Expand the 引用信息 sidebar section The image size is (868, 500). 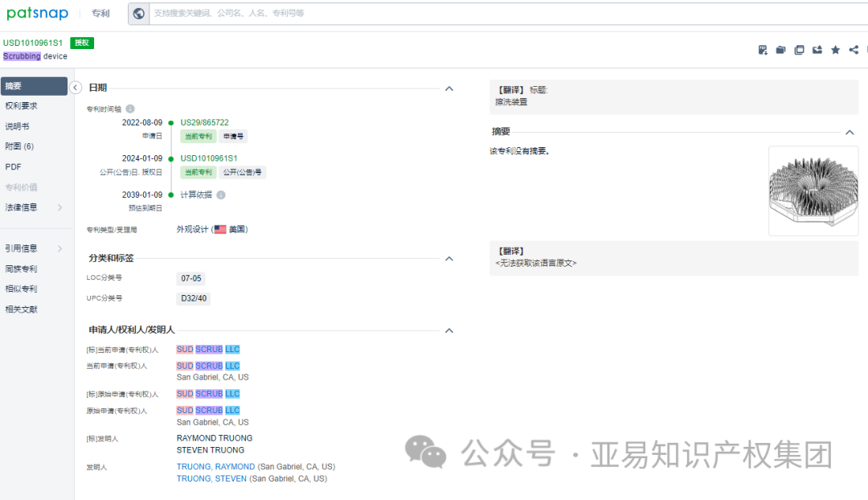click(x=32, y=248)
